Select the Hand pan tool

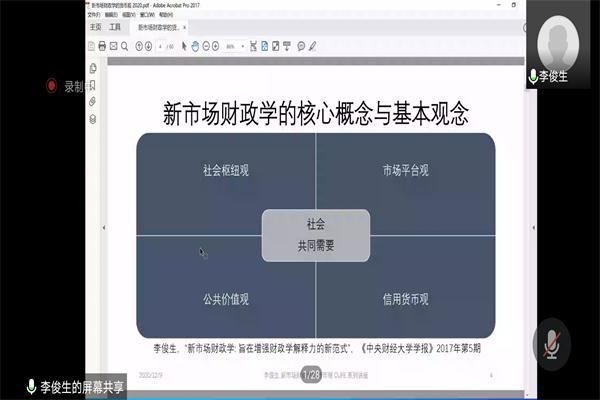coord(195,46)
